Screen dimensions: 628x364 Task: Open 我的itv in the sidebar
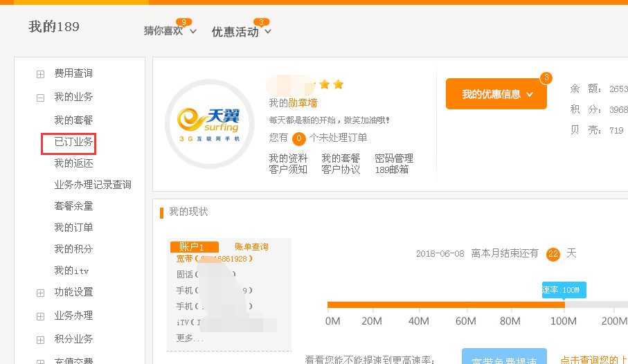point(71,271)
